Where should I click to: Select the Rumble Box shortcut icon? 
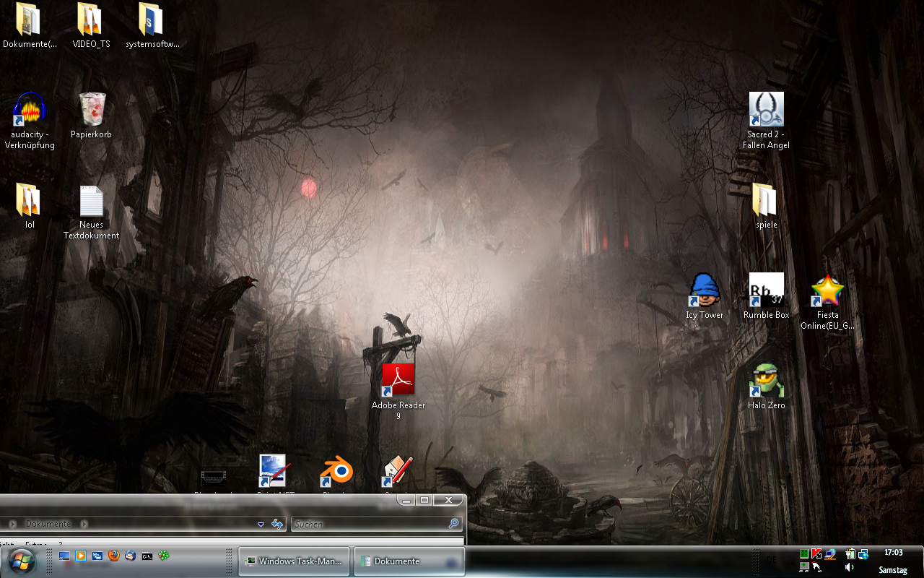click(766, 290)
